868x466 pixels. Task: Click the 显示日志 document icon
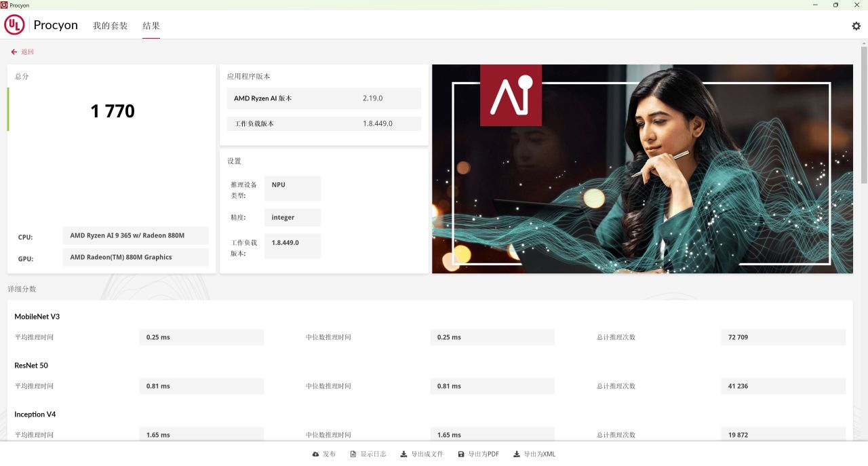353,454
